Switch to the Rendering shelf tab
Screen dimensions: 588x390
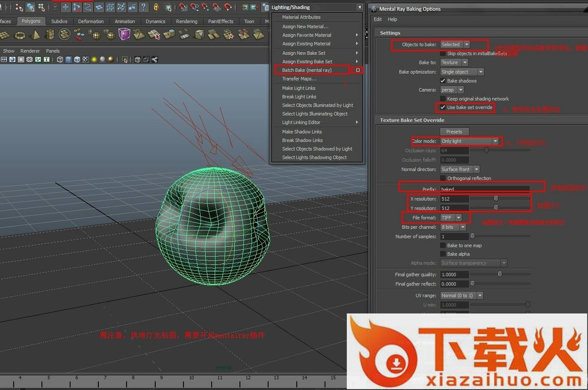[x=186, y=21]
